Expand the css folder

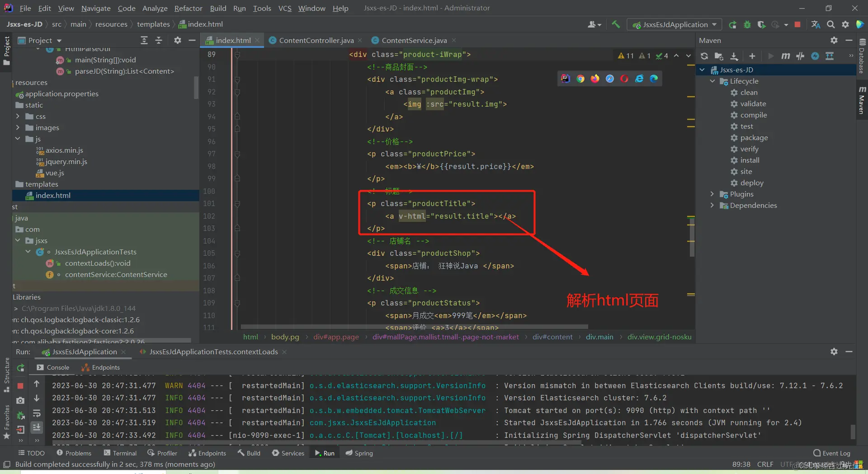click(18, 116)
